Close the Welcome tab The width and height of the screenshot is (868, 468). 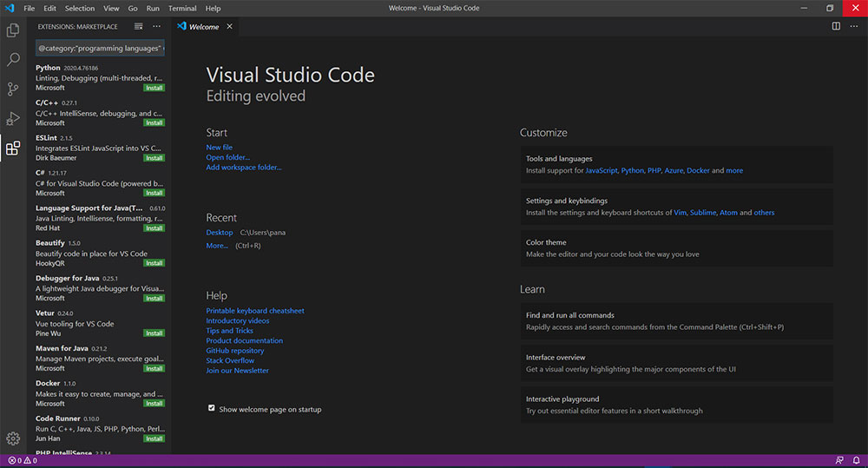[230, 27]
